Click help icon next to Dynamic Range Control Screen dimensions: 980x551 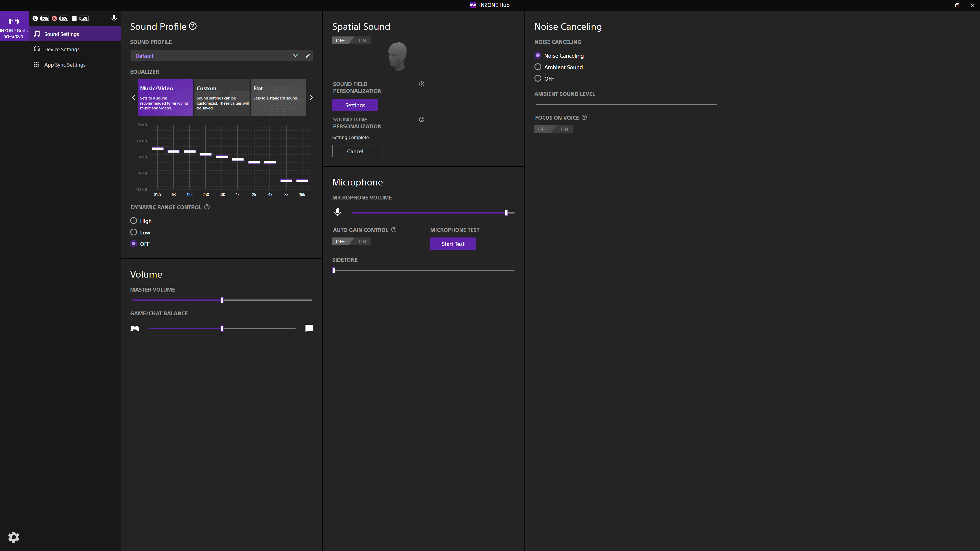click(207, 207)
